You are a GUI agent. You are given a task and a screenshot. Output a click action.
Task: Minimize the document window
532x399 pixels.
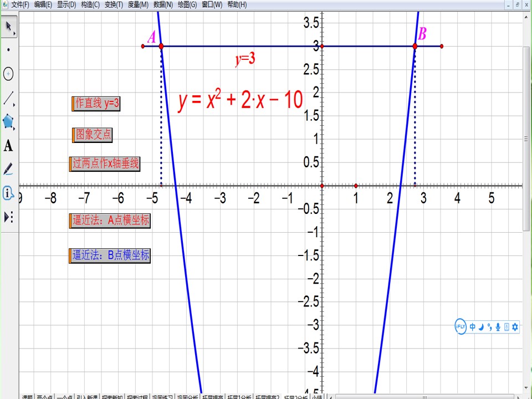pyautogui.click(x=508, y=5)
